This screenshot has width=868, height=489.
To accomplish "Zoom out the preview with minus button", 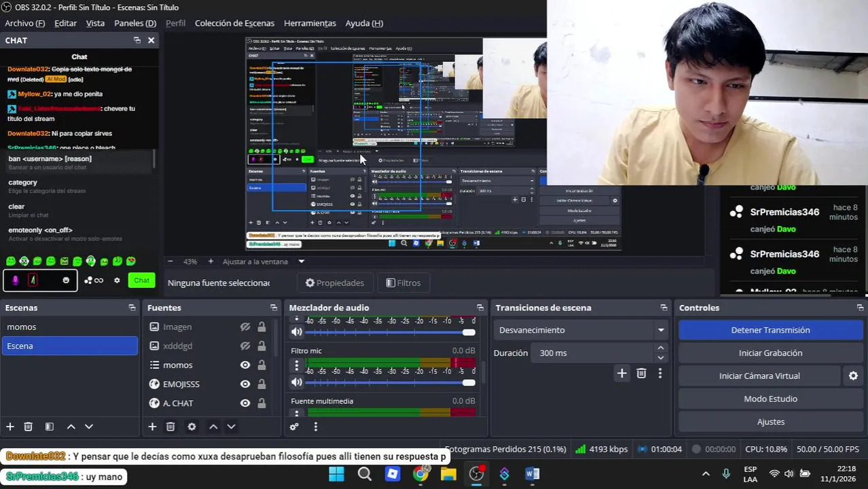I will pos(170,261).
